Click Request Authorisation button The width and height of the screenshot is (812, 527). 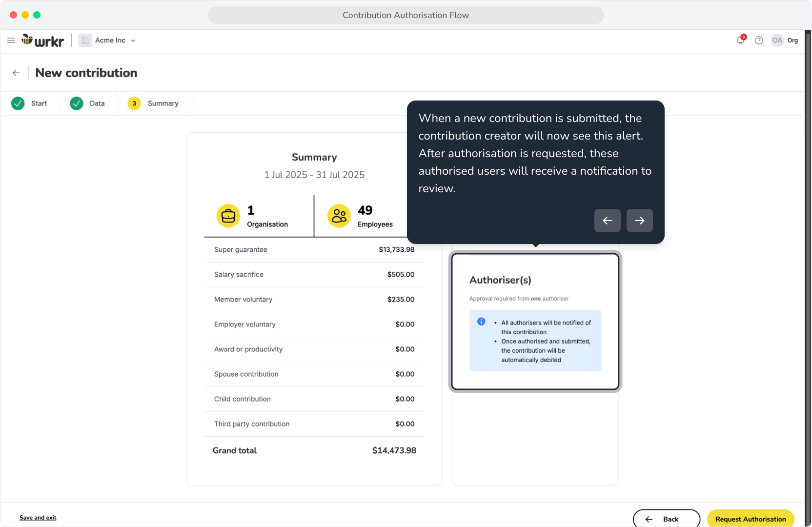tap(751, 519)
